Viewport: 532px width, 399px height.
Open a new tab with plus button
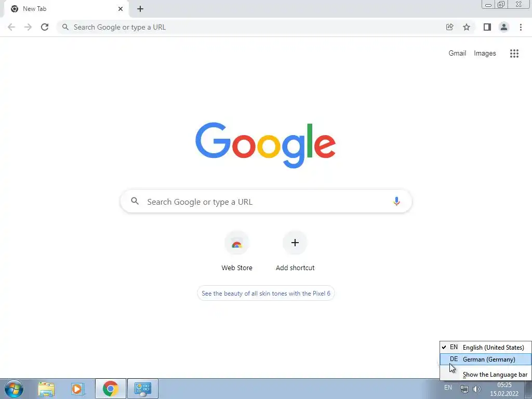pyautogui.click(x=140, y=9)
